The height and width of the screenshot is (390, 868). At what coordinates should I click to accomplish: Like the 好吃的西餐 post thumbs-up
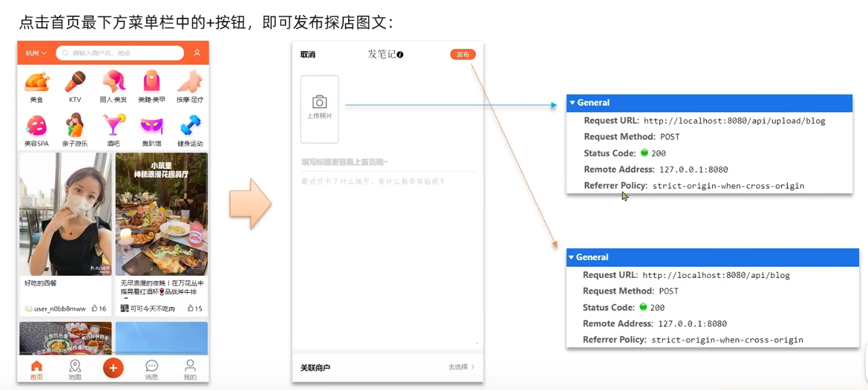tap(94, 308)
